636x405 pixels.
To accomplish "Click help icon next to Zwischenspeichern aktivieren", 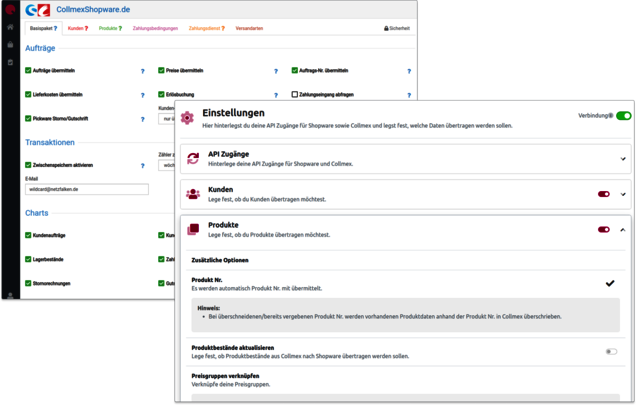I will (142, 166).
